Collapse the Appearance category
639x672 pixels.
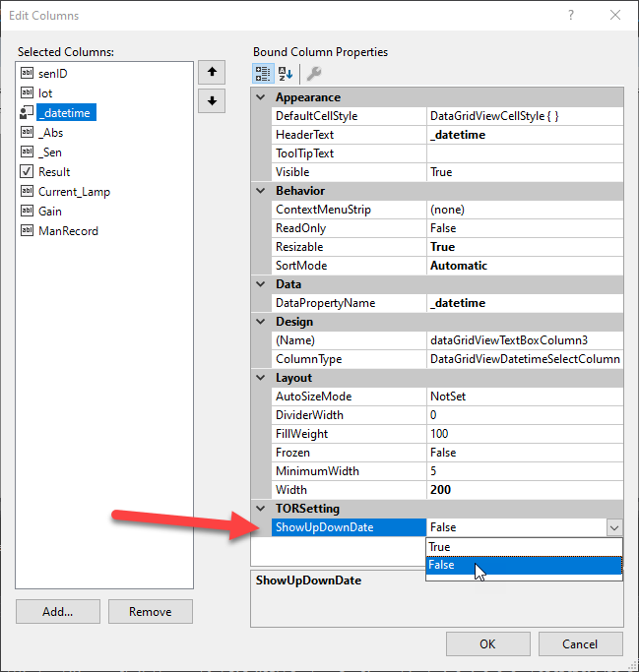(x=261, y=97)
